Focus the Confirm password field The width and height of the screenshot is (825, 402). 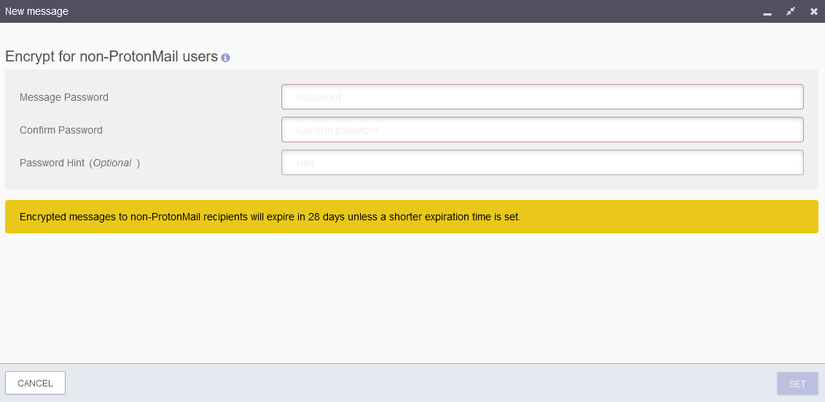(x=542, y=129)
